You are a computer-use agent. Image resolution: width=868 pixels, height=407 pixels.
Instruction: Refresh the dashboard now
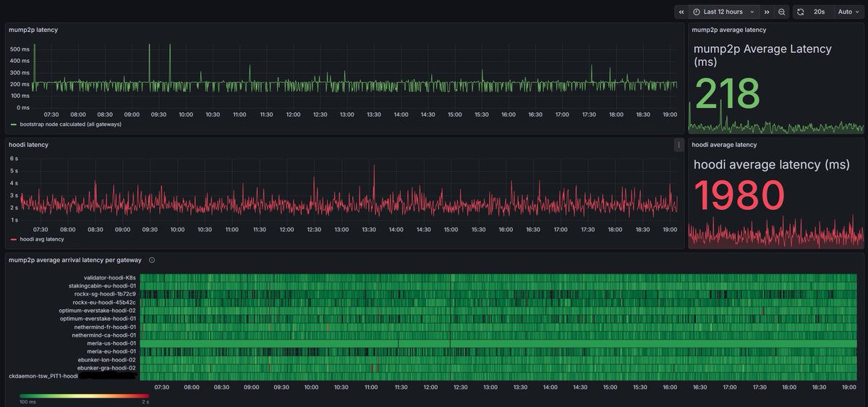801,12
